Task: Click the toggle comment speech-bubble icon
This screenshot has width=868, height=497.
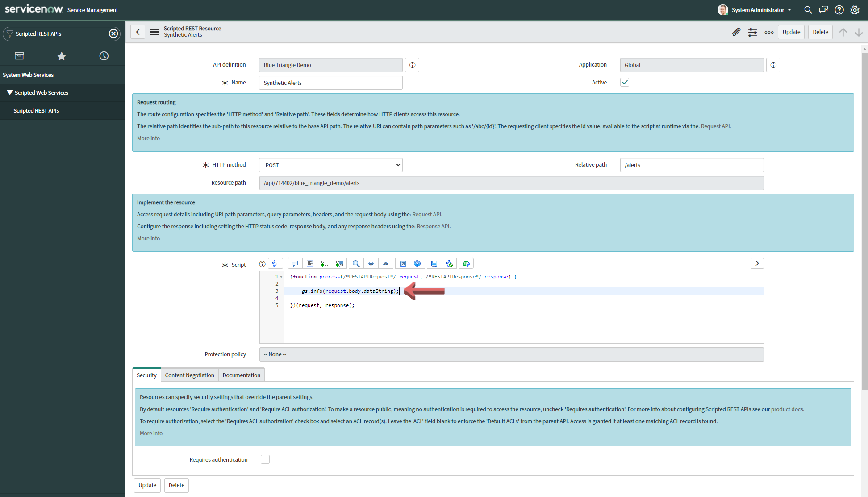Action: tap(295, 264)
